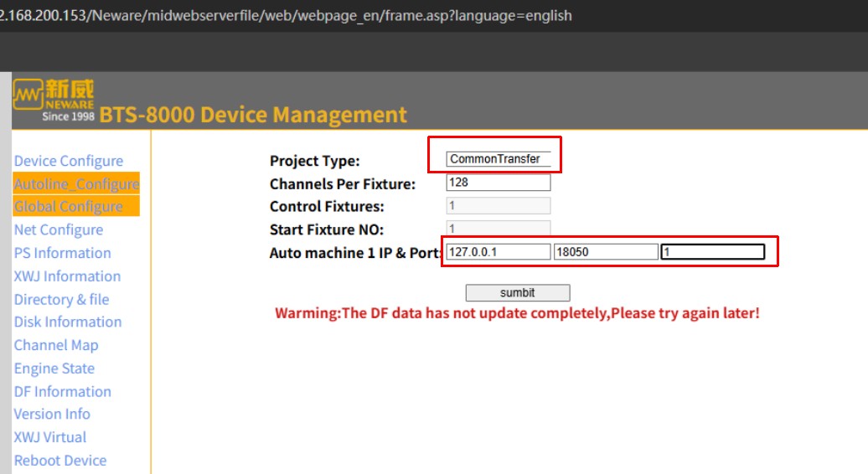Open the Directory & file page
Viewport: 868px width, 474px height.
[61, 299]
